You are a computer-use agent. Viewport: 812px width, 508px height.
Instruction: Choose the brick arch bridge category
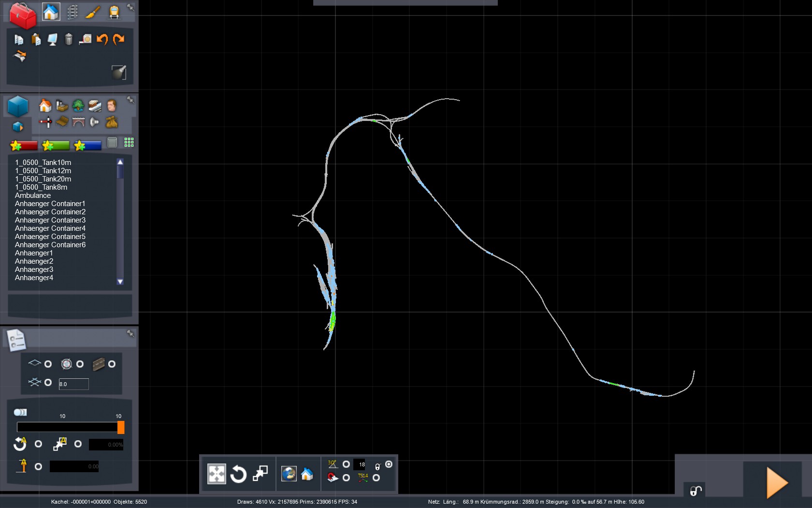(78, 122)
